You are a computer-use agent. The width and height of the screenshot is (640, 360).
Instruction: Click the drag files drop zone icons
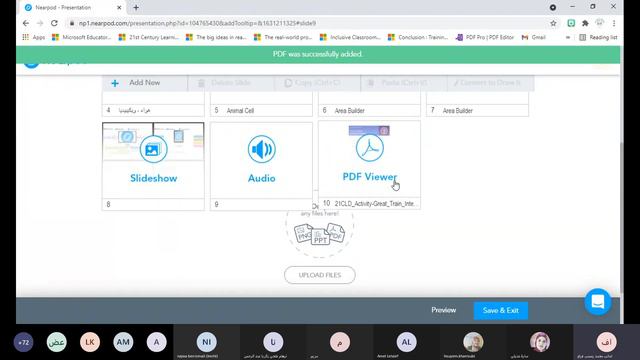click(320, 233)
